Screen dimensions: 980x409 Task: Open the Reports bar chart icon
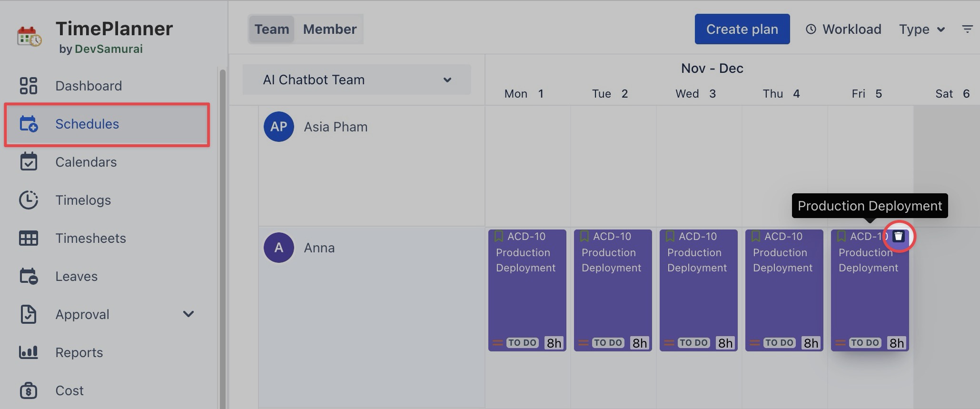pos(29,352)
